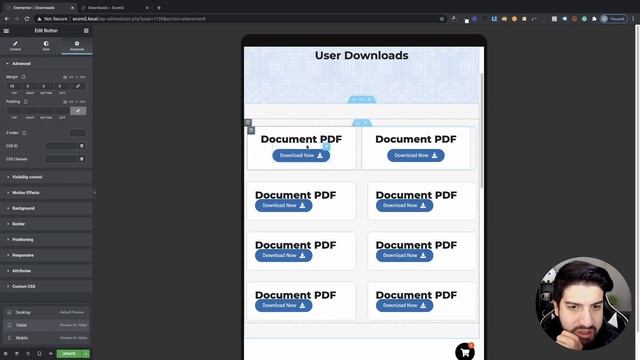Screen dimensions: 640x360
Task: Open the Update save options arrow
Action: [86, 353]
